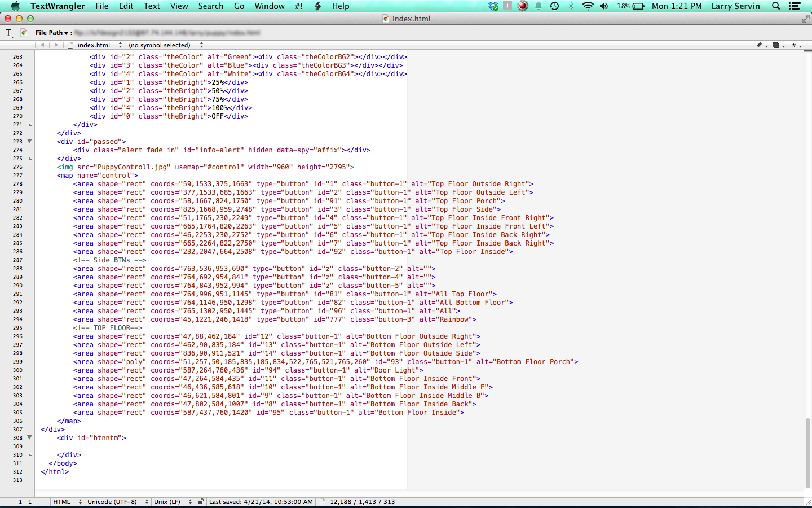Image resolution: width=812 pixels, height=508 pixels.
Task: Click the closing </map> tag
Action: click(69, 421)
